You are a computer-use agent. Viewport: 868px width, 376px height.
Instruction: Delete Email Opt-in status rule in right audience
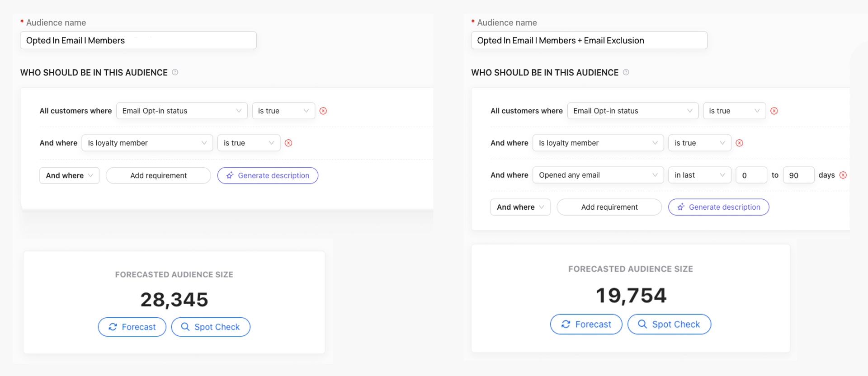coord(774,111)
